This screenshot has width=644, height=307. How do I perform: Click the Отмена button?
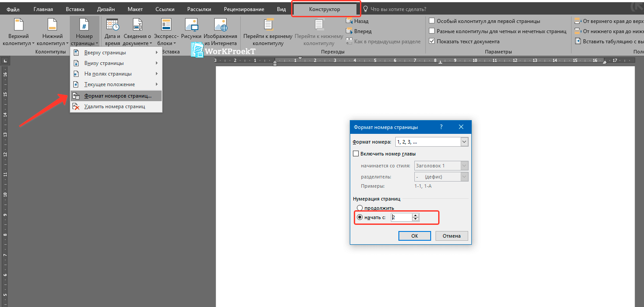tap(451, 236)
